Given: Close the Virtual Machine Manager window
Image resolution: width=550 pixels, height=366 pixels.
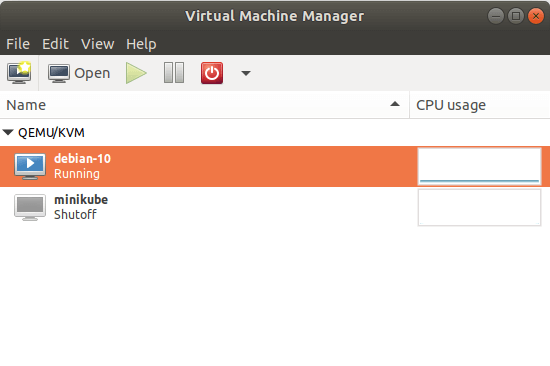Looking at the screenshot, I should 536,16.
